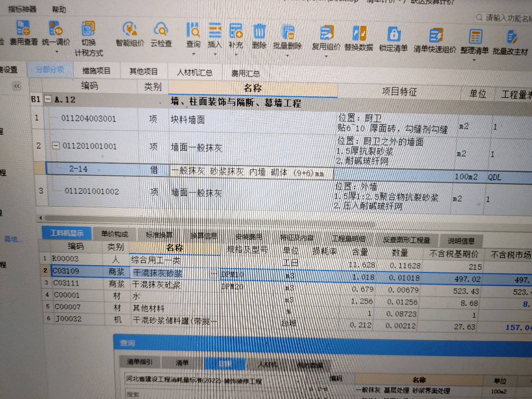
Task: Open 云检查 tool
Action: tap(161, 34)
